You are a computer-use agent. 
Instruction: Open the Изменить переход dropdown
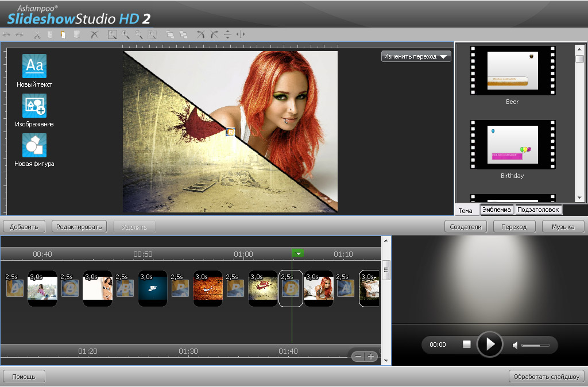(x=416, y=57)
